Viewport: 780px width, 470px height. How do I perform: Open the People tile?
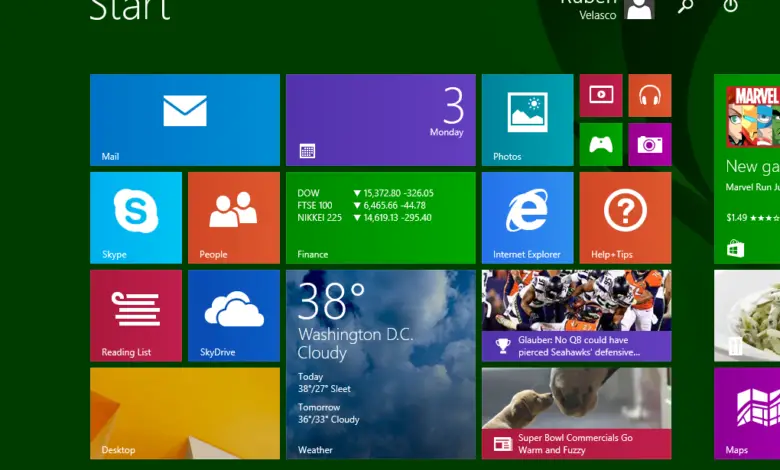(x=234, y=218)
